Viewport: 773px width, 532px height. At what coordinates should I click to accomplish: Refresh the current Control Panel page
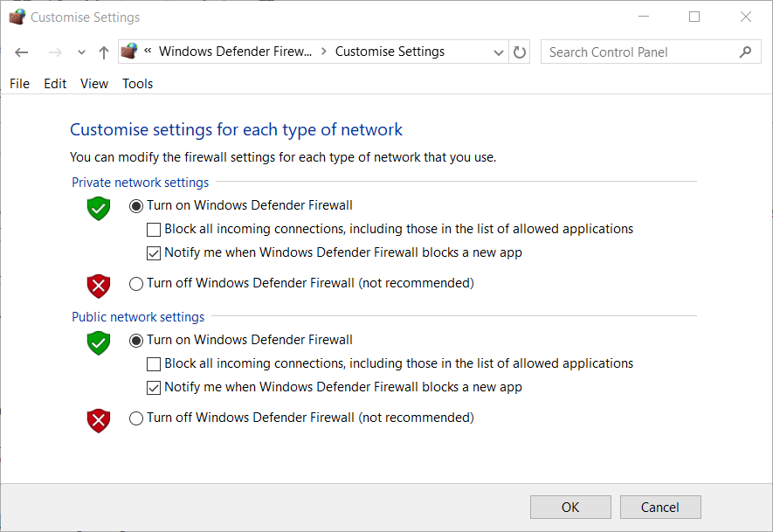click(519, 52)
